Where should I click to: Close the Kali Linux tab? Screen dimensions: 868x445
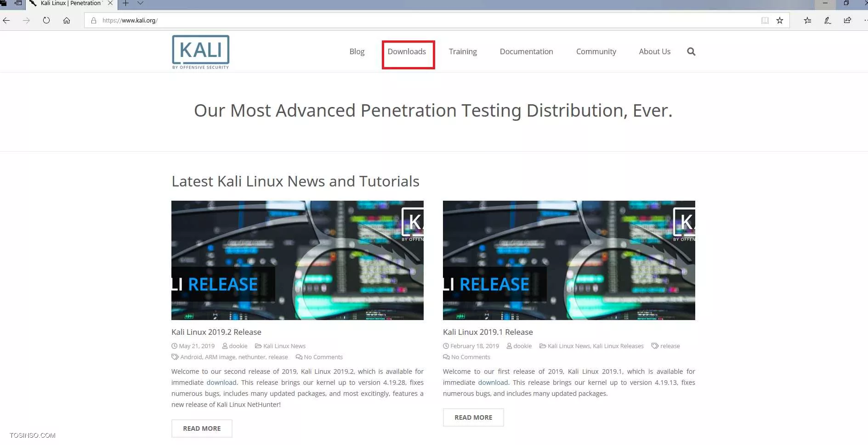click(110, 3)
